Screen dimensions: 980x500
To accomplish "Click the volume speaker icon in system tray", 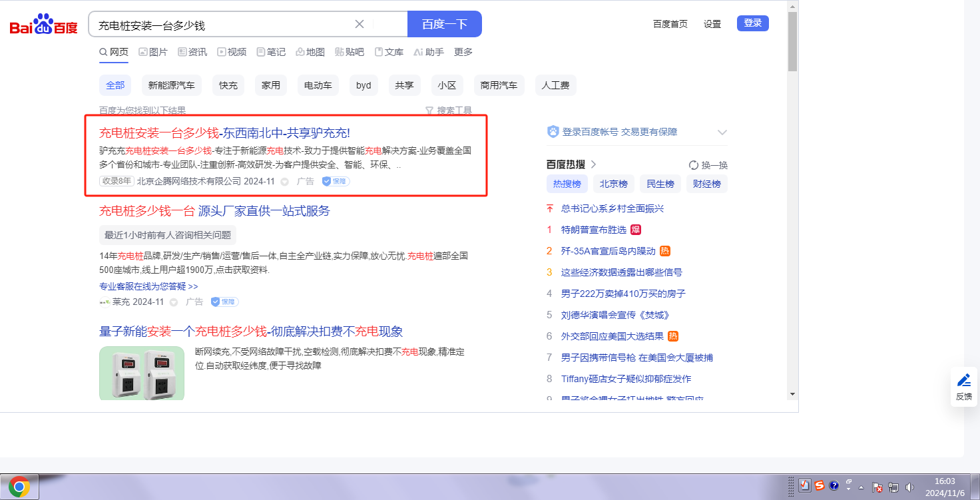I will (x=909, y=487).
